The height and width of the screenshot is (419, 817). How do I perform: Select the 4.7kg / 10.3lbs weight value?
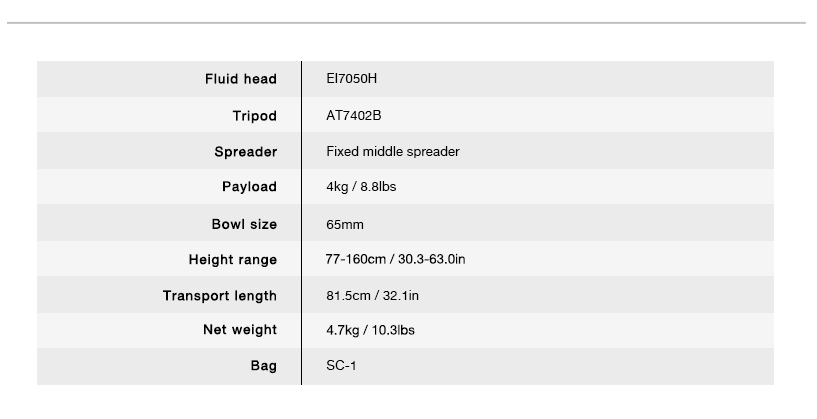(x=370, y=330)
